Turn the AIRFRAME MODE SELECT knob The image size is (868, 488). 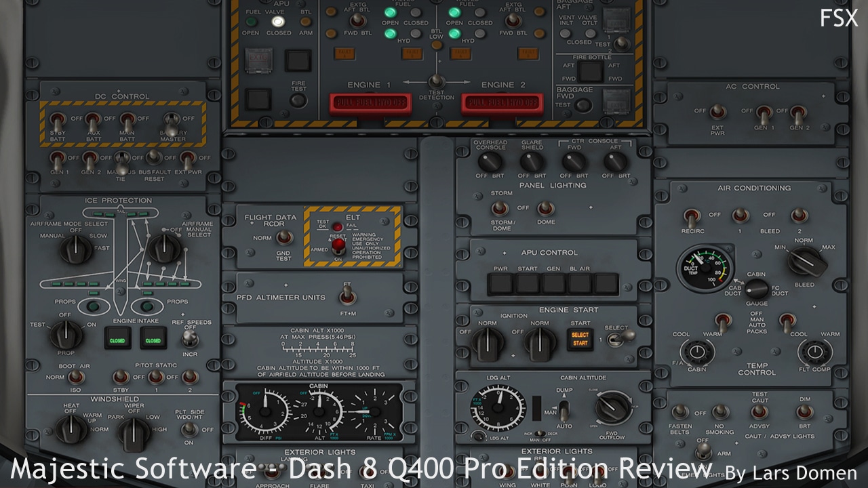click(x=76, y=248)
